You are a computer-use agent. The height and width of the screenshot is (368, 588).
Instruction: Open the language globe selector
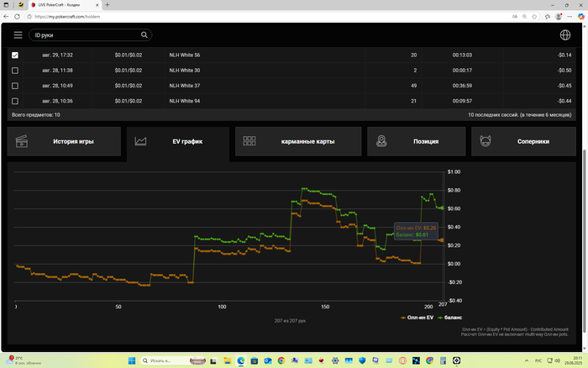(x=565, y=35)
